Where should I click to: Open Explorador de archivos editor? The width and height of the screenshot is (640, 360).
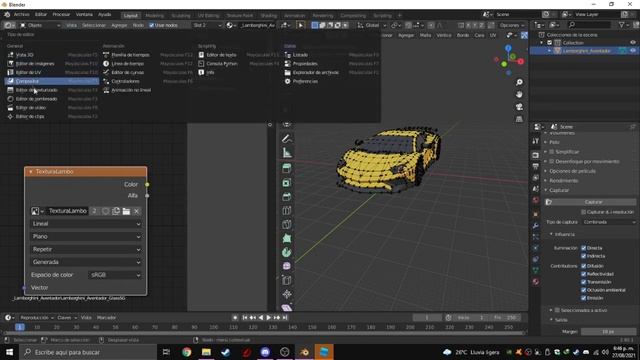[x=316, y=72]
